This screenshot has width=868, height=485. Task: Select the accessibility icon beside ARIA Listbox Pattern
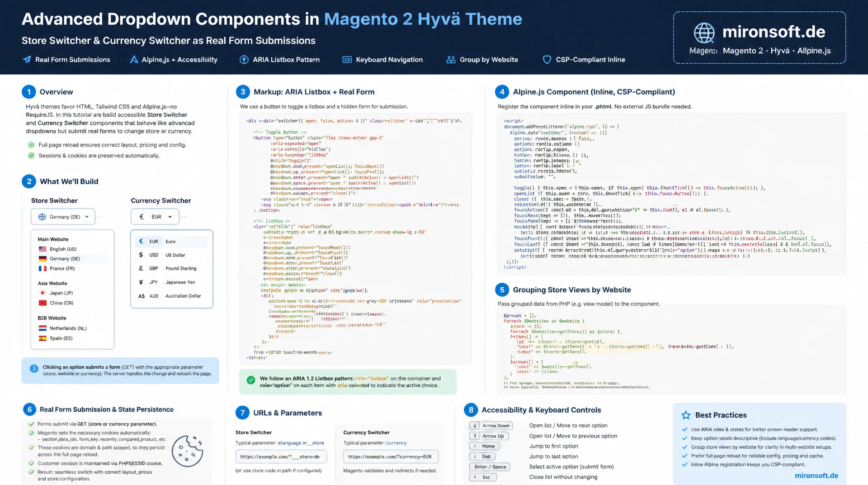pos(244,60)
